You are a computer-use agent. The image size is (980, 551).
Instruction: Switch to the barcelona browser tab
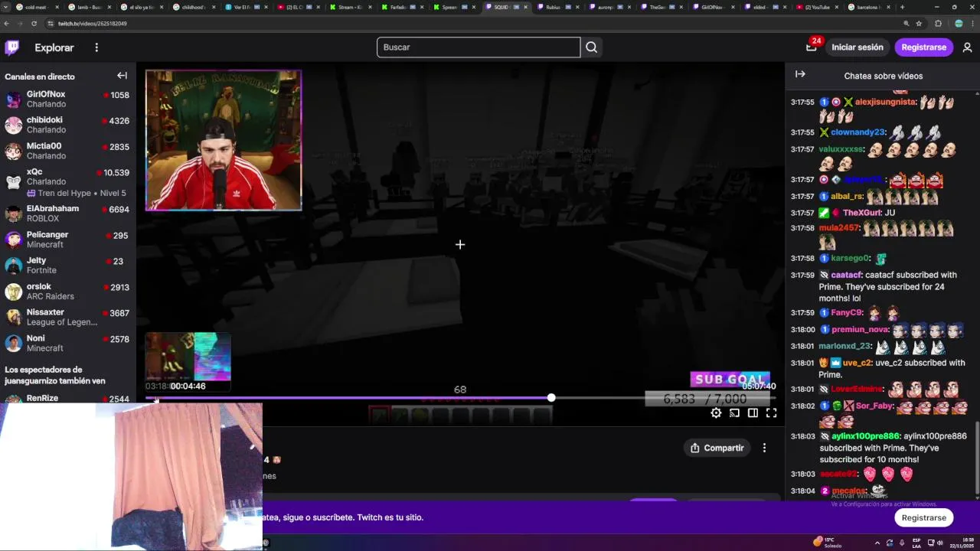868,7
